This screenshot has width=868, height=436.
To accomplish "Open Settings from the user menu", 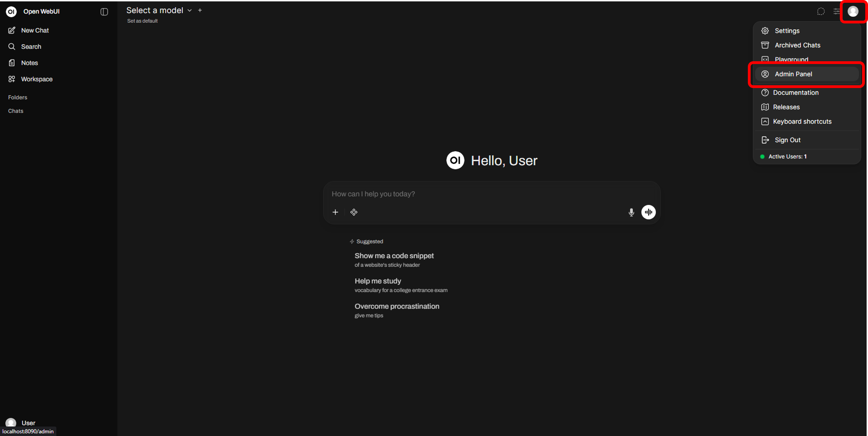I will 787,31.
